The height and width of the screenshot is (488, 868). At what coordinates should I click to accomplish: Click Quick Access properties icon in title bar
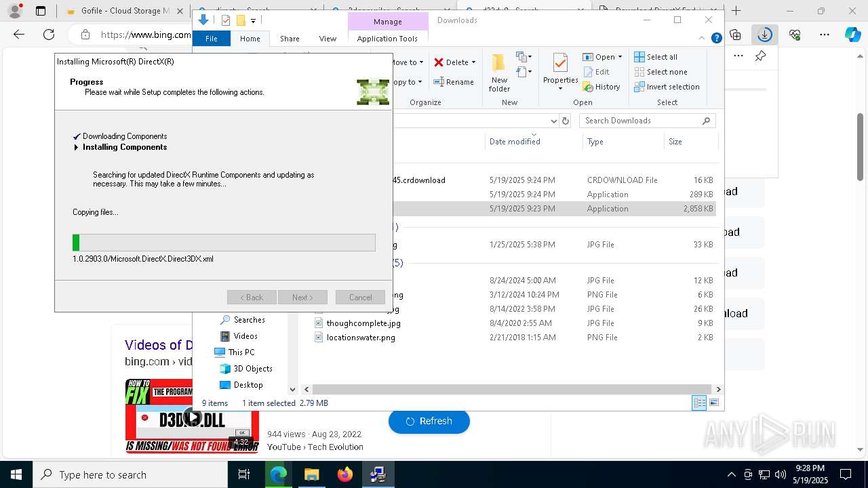click(x=226, y=20)
